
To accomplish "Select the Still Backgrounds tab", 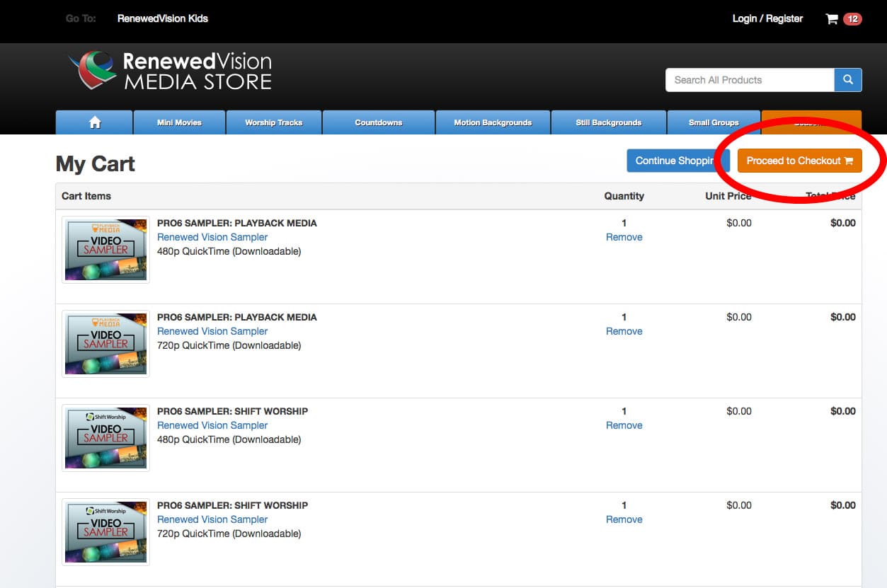I will (x=609, y=122).
